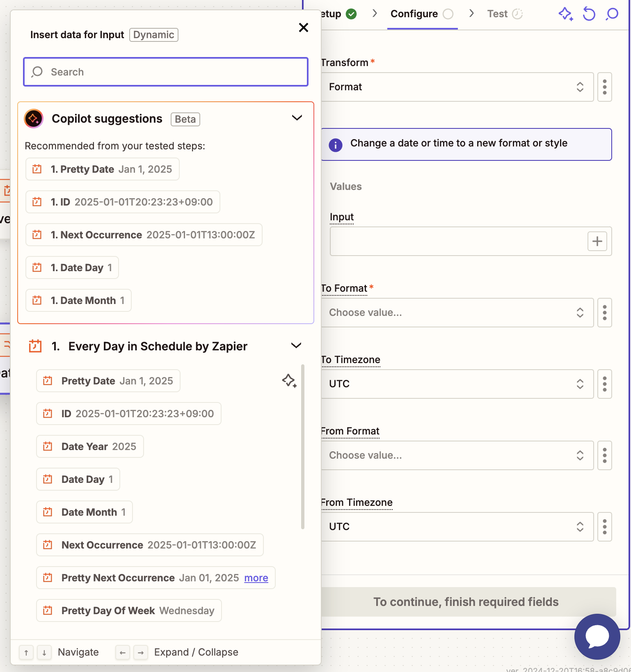The width and height of the screenshot is (631, 672).
Task: Select suggestion 1. Date Month
Action: point(78,300)
